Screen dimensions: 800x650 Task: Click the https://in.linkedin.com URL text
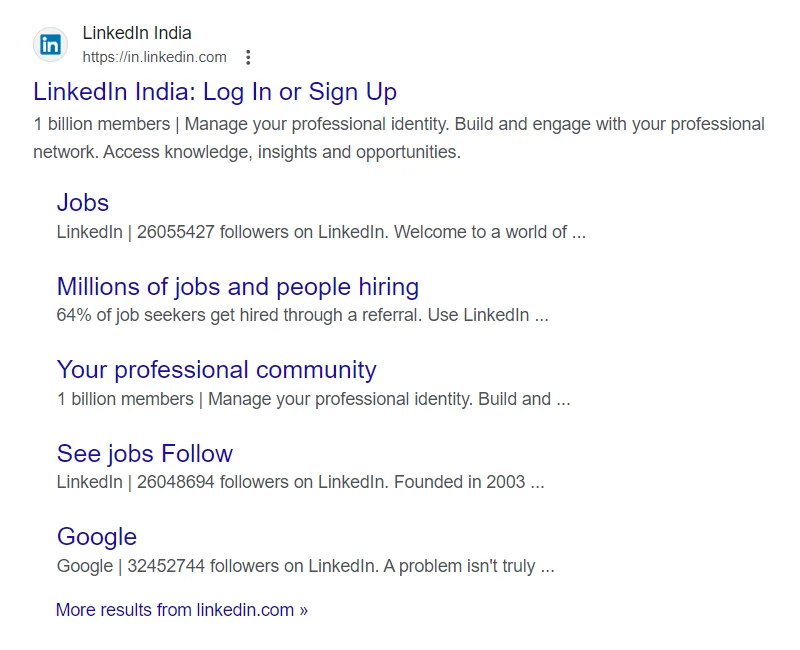pyautogui.click(x=154, y=57)
